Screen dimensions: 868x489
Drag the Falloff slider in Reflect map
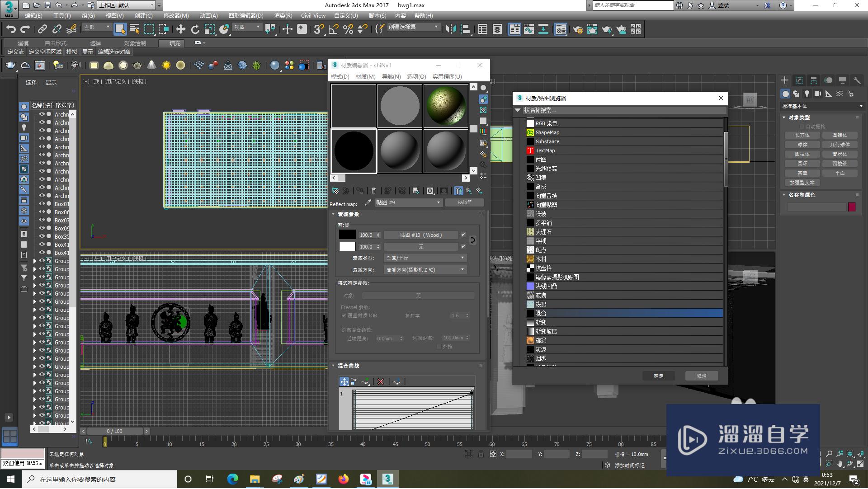click(x=464, y=202)
